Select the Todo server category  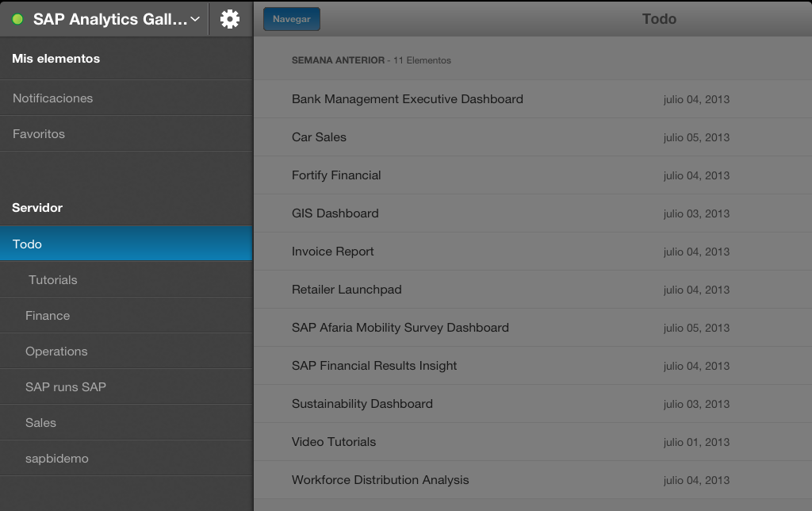pos(27,244)
